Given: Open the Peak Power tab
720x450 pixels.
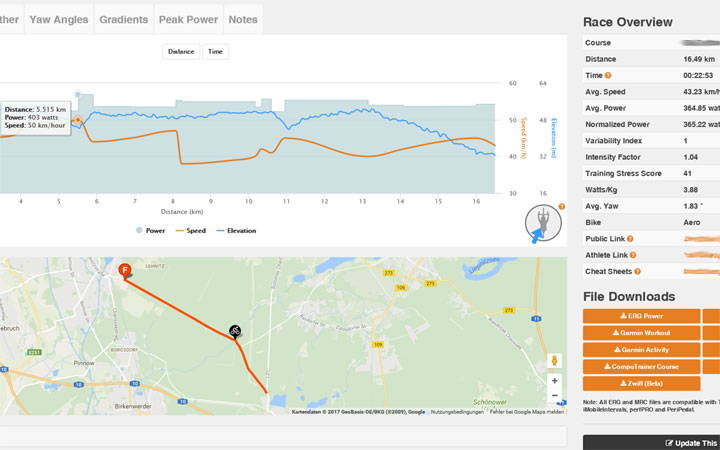Looking at the screenshot, I should pos(187,19).
